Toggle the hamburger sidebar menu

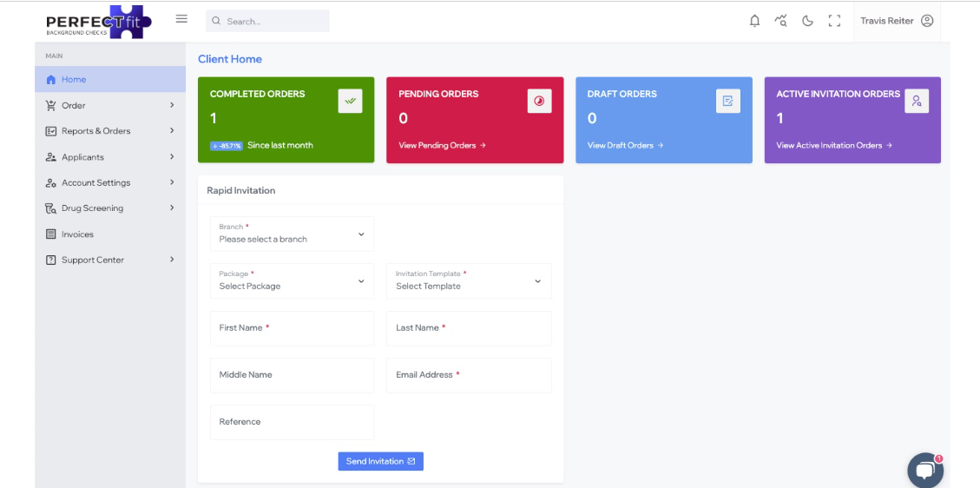coord(181,19)
